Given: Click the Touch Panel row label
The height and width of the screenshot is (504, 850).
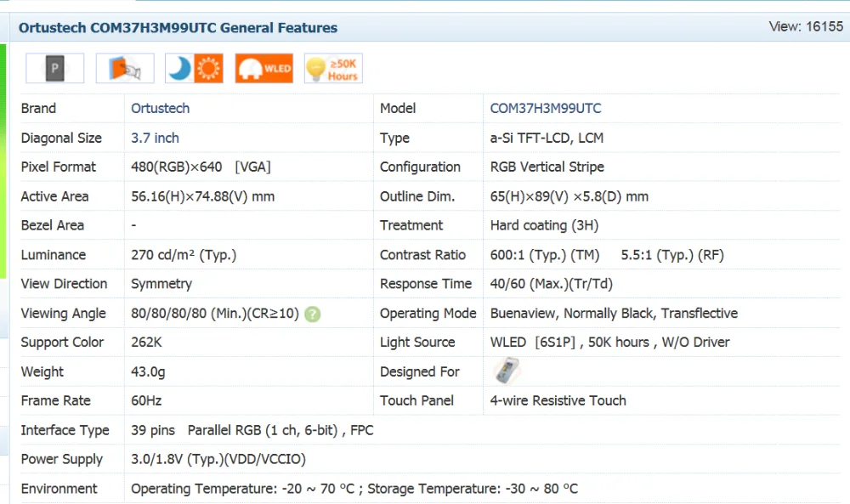Looking at the screenshot, I should click(x=416, y=400).
